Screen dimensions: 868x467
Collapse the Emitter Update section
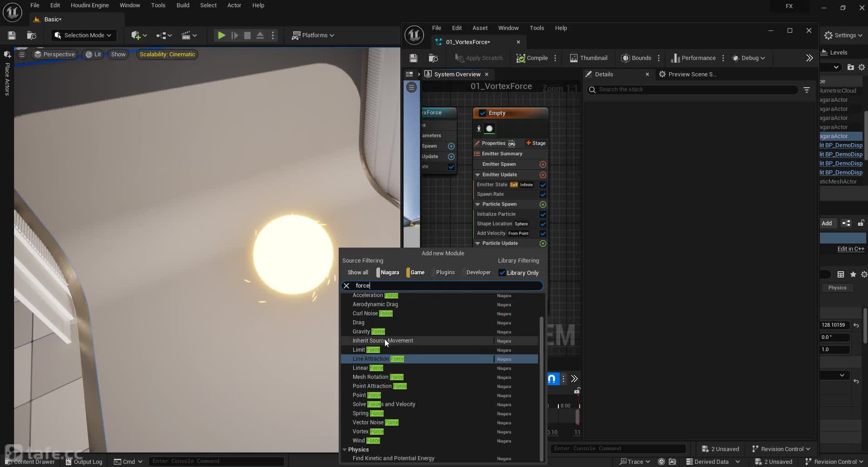478,175
